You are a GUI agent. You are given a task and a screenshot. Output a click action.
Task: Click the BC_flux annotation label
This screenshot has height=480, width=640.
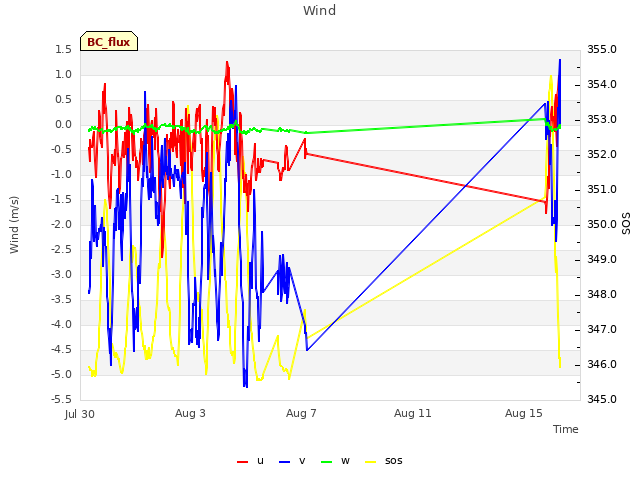click(x=109, y=42)
